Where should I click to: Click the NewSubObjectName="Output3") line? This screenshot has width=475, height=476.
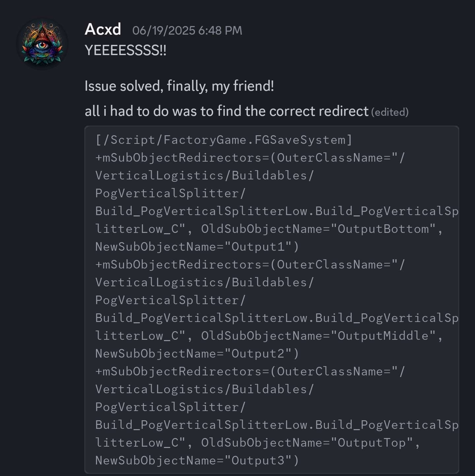click(197, 460)
